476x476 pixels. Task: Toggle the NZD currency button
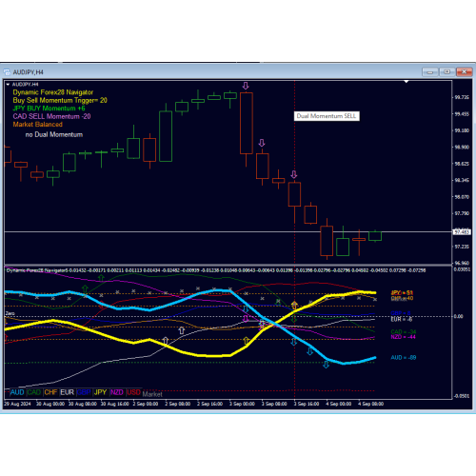tap(117, 392)
